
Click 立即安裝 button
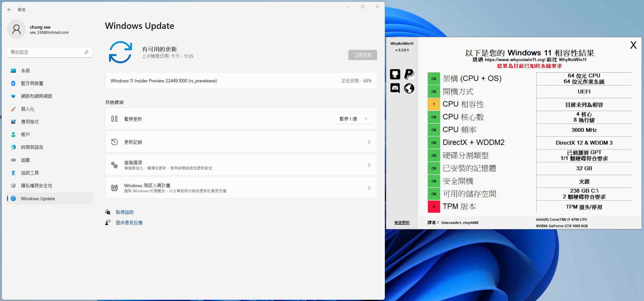(363, 55)
